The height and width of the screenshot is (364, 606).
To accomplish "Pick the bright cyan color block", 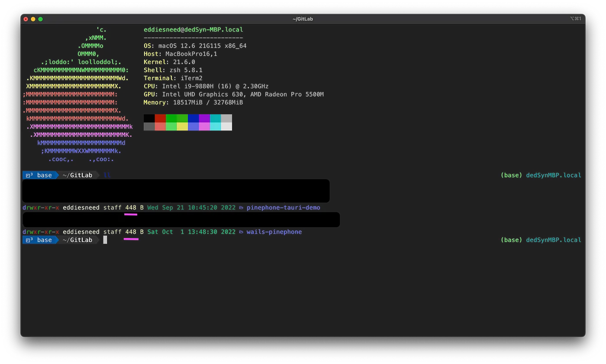I will click(215, 126).
